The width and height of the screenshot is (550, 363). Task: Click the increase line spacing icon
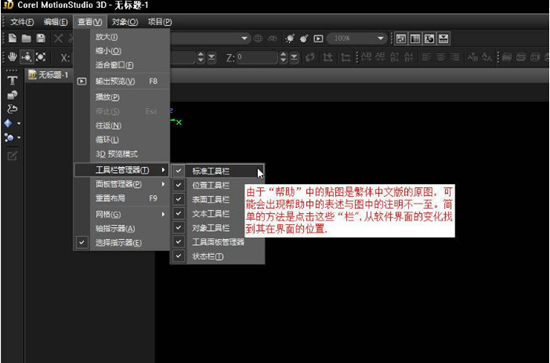(395, 57)
